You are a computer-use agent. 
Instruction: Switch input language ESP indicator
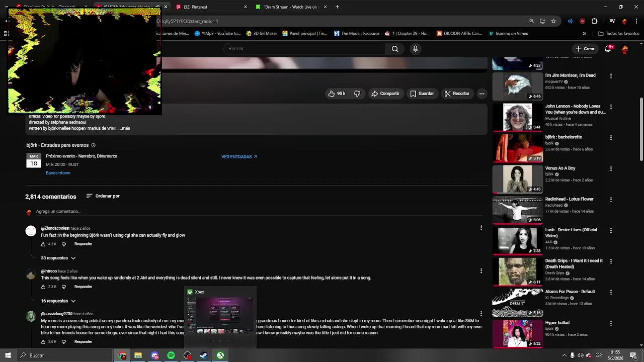(598, 355)
